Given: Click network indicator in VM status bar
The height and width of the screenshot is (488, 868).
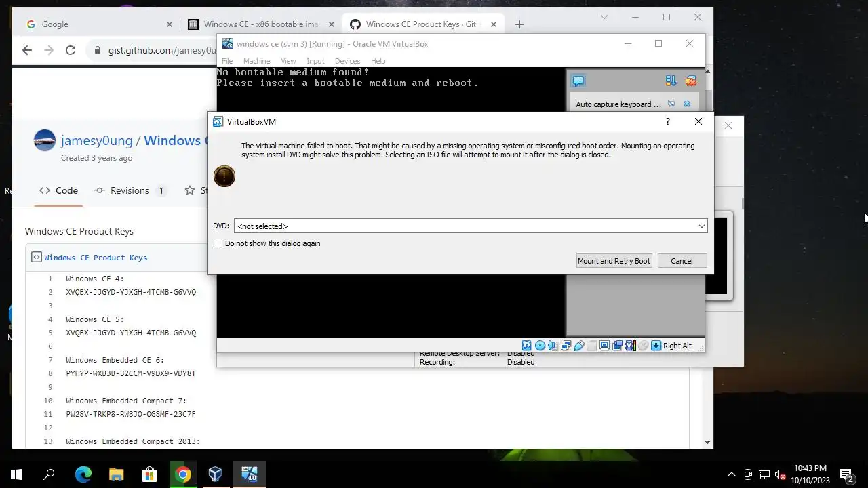Looking at the screenshot, I should point(566,346).
